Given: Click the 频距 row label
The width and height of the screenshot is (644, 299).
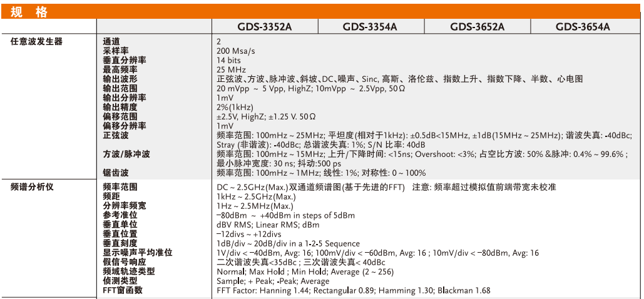Looking at the screenshot, I should pos(111,197).
